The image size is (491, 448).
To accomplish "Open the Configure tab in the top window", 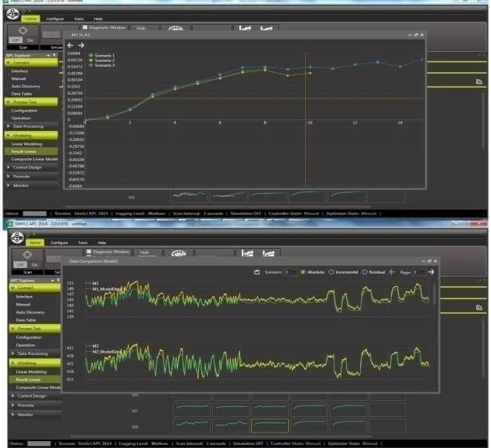I will (55, 18).
